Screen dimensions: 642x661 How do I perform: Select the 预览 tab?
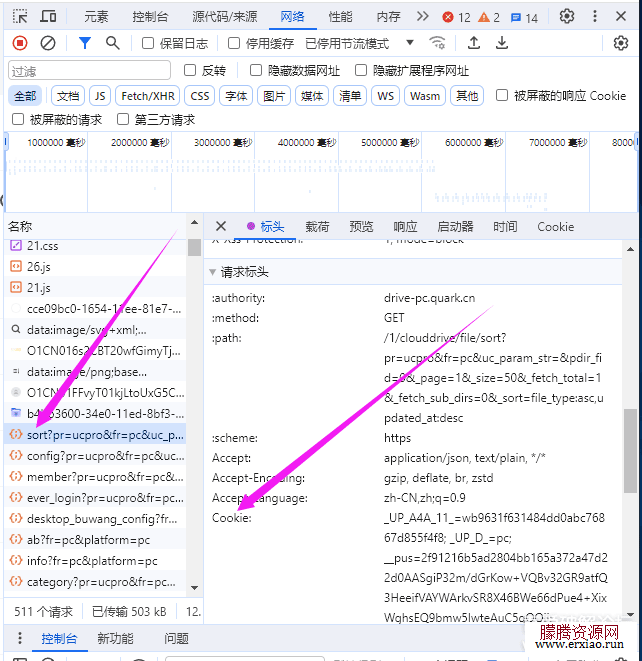361,227
